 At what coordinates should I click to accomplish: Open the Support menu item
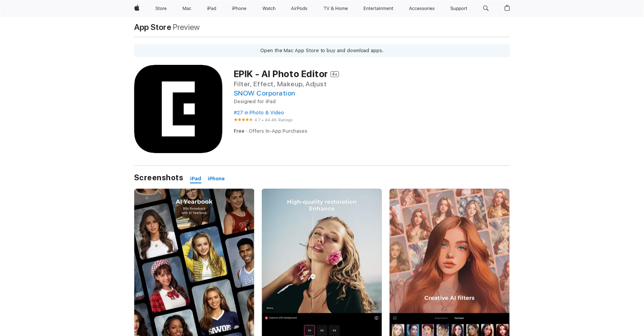point(458,8)
